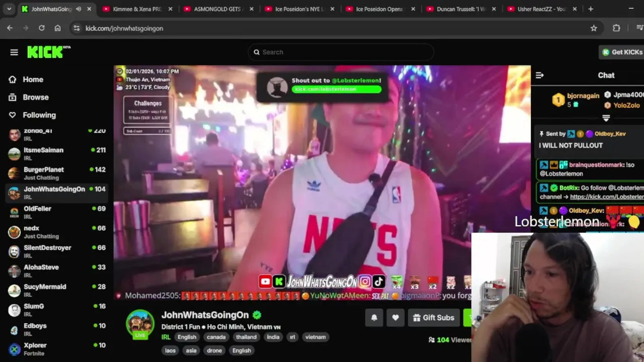Select the canada tag
This screenshot has width=644, height=362.
pyautogui.click(x=216, y=337)
